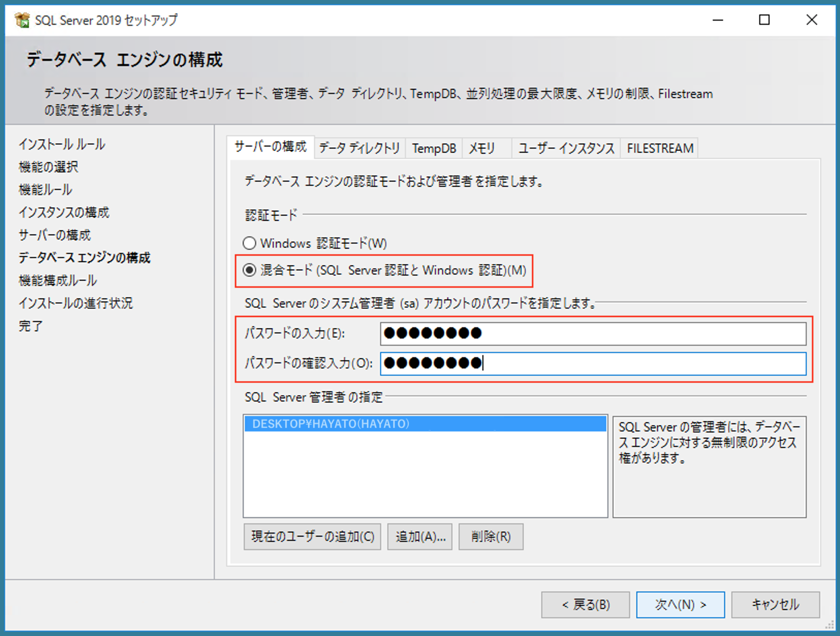Click the SQL Server setup title bar icon
This screenshot has width=840, height=636.
coord(22,20)
